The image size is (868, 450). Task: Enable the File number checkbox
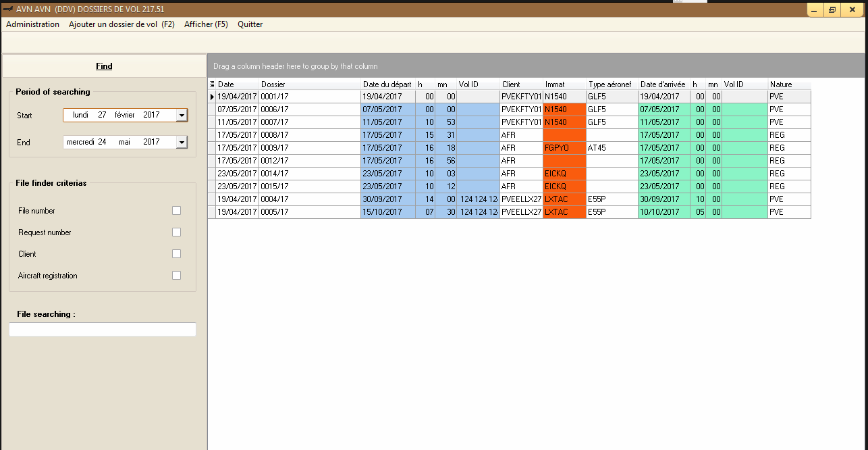point(176,211)
